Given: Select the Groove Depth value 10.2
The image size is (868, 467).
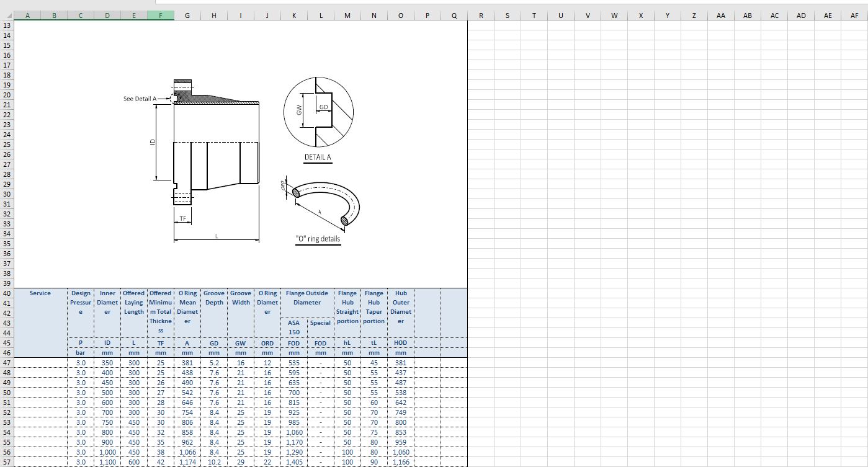Looking at the screenshot, I should (214, 462).
